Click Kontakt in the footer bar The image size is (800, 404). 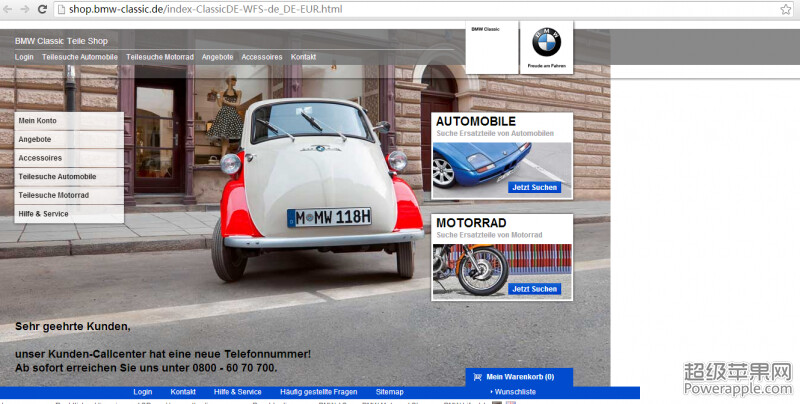click(183, 392)
